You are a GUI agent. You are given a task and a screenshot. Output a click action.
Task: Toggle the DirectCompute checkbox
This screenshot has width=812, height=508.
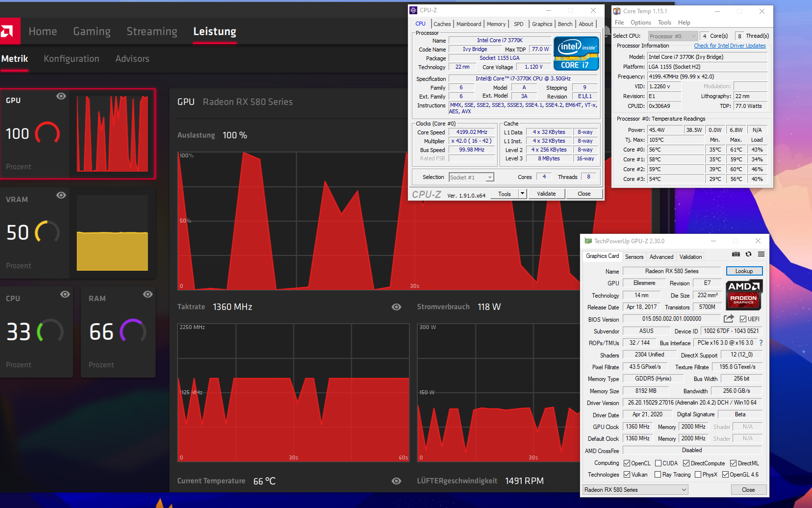(686, 463)
